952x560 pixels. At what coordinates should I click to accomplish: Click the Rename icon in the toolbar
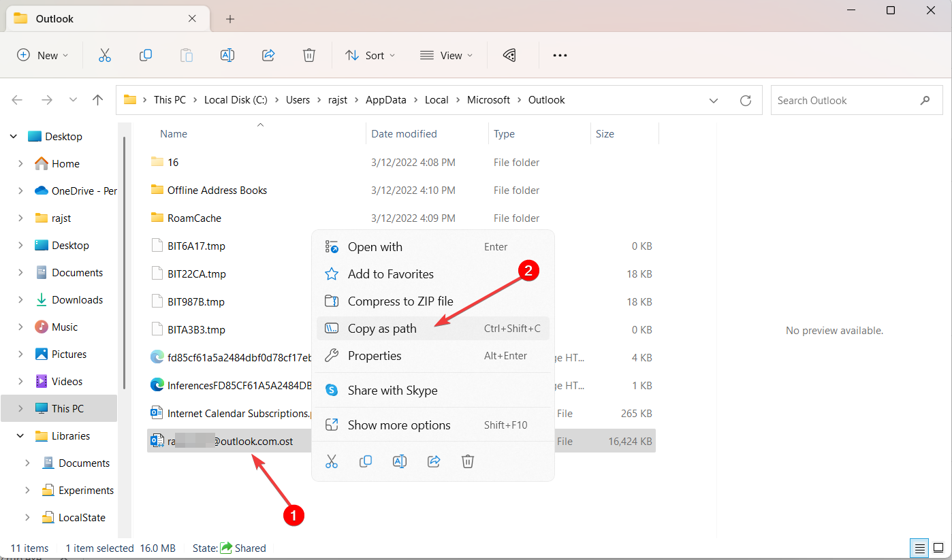pyautogui.click(x=227, y=55)
